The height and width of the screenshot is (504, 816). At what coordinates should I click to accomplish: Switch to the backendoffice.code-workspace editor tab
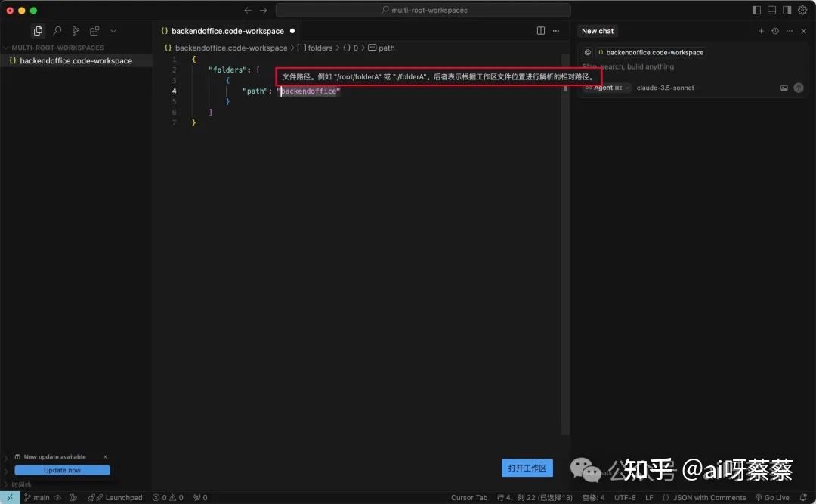coord(223,31)
